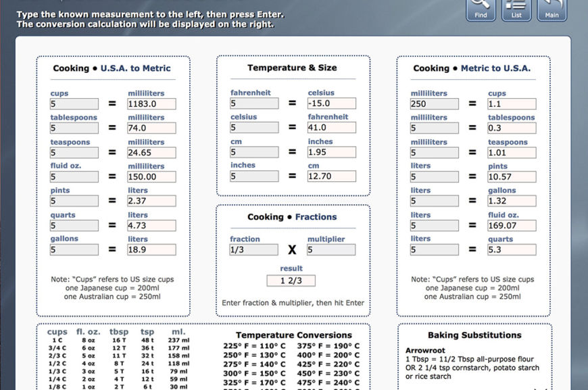The image size is (588, 390).
Task: Select the cm input in Temperature & Size
Action: pyautogui.click(x=254, y=152)
